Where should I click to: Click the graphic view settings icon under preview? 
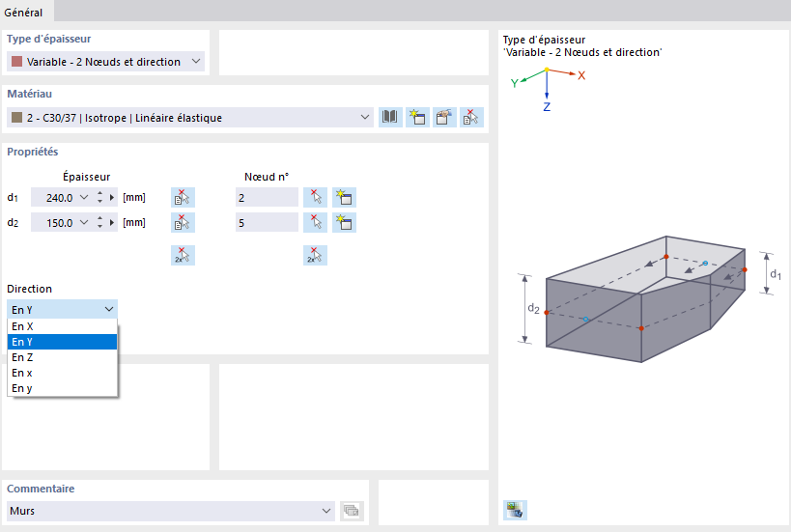point(515,510)
